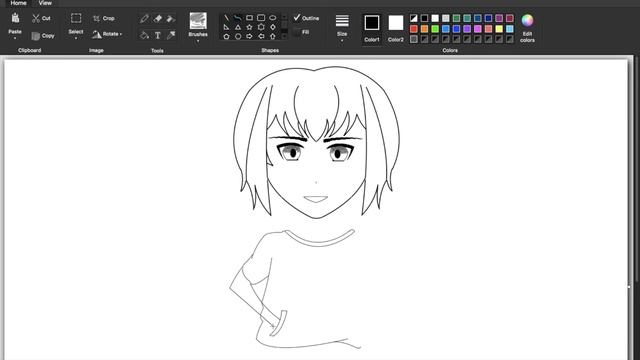
Task: Expand the shapes gallery bottom arrow
Action: click(284, 36)
